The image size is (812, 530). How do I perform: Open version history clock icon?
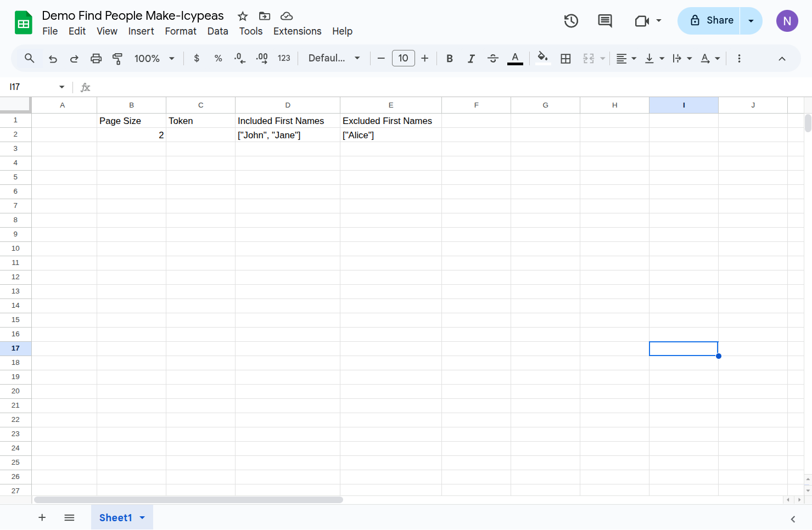571,21
